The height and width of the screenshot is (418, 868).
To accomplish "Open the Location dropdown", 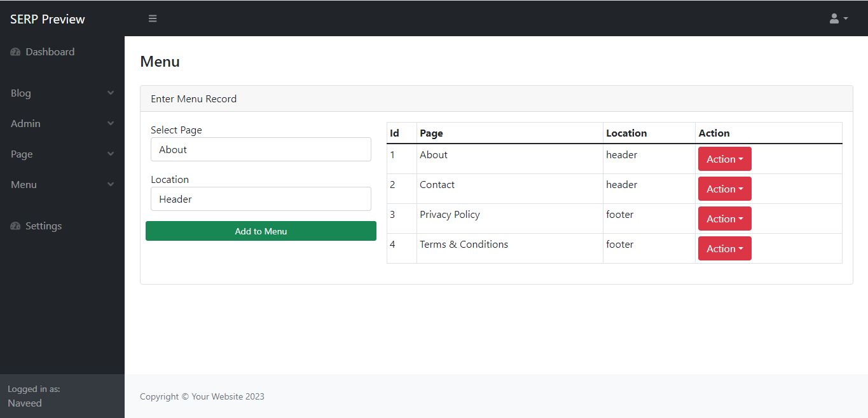I will tap(261, 199).
